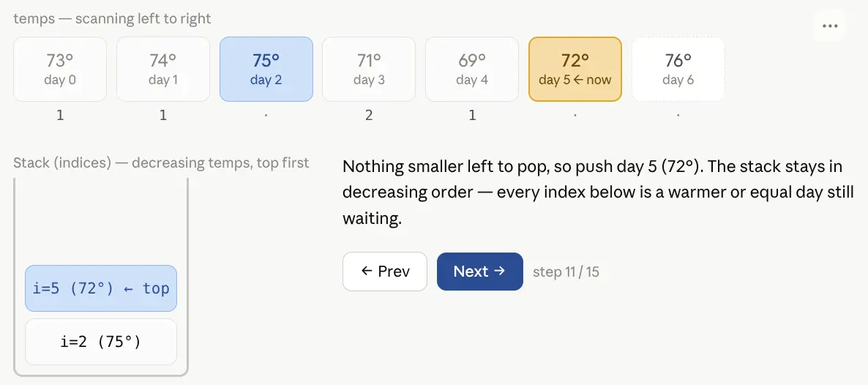Click the highlighted 75° day 2 card

point(266,70)
